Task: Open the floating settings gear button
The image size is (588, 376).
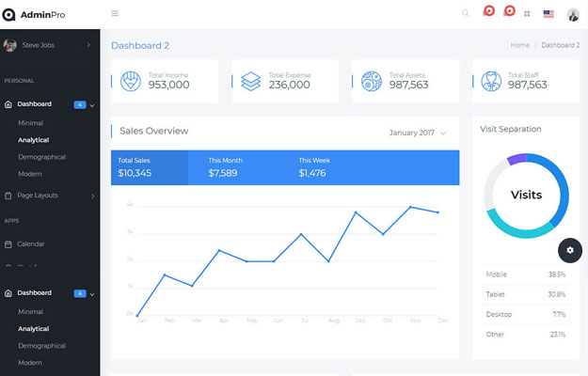Action: click(570, 250)
